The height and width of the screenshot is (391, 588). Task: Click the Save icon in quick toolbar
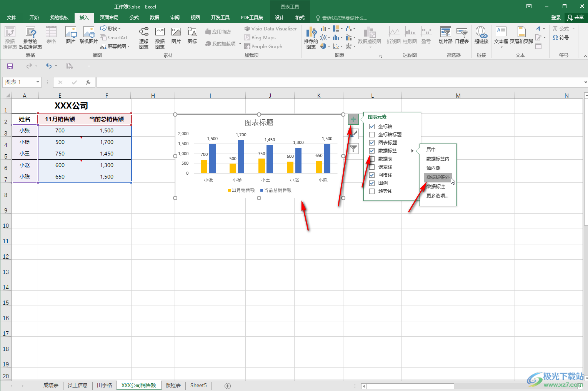point(10,66)
